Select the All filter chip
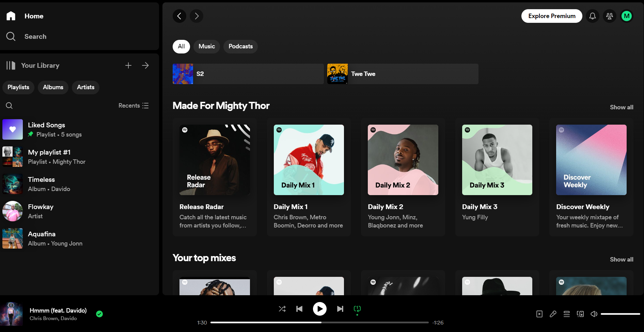644x332 pixels. [181, 46]
